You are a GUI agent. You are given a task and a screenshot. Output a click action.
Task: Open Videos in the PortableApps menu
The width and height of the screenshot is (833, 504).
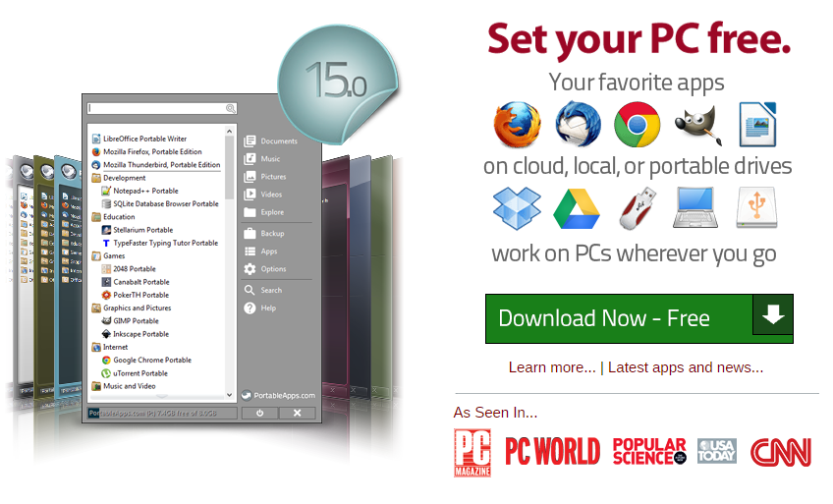(x=263, y=195)
